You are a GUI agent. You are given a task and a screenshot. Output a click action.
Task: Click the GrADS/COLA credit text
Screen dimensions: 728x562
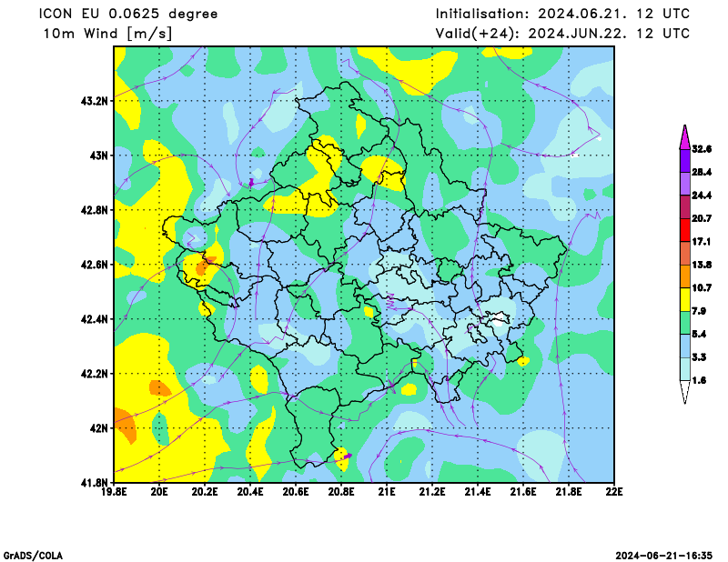coord(33,556)
